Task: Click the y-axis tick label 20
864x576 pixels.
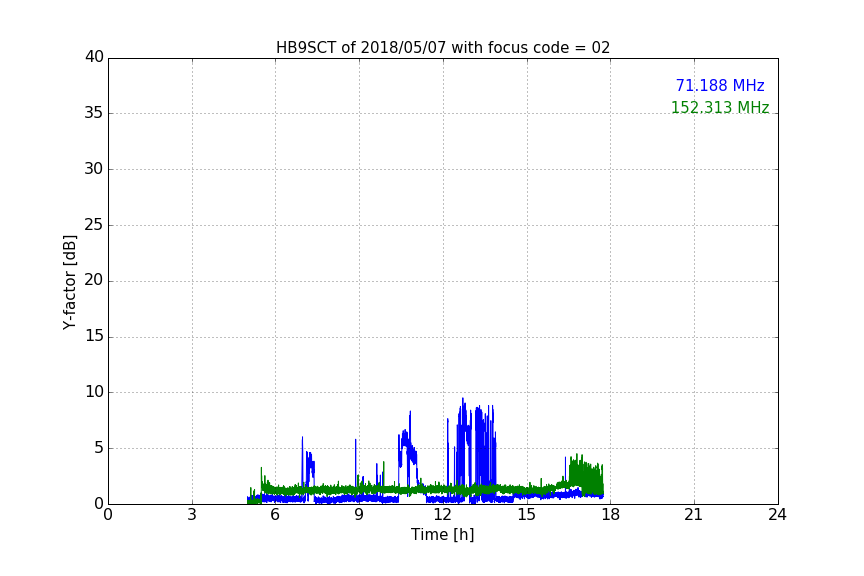Action: [x=94, y=280]
